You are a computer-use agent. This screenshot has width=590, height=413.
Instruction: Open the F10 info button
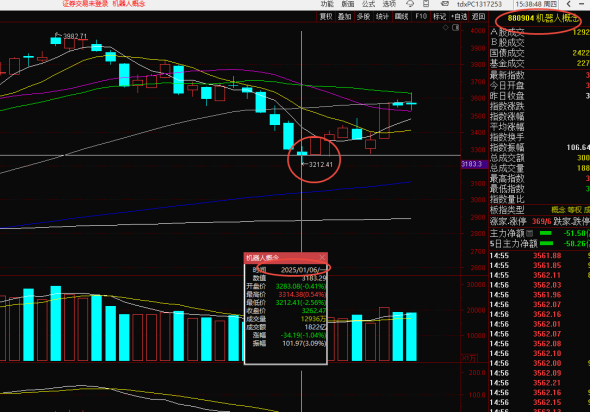pos(421,17)
